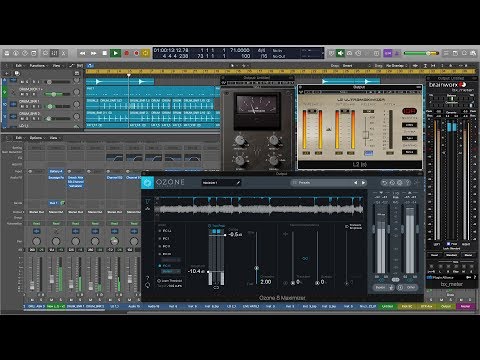
Task: Click the LCD tempo display
Action: coord(240,50)
